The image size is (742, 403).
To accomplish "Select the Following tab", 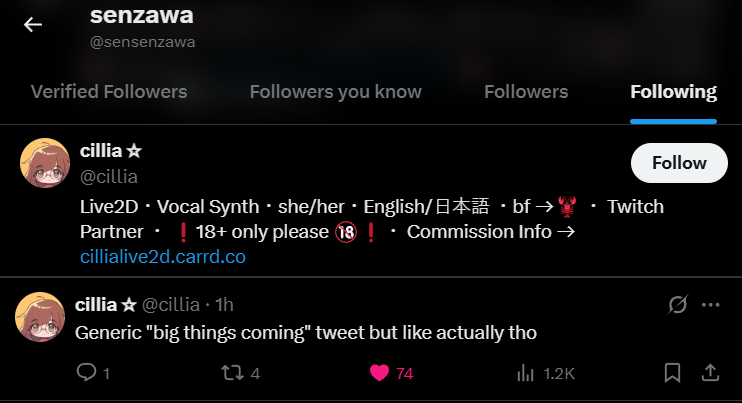I will click(673, 92).
